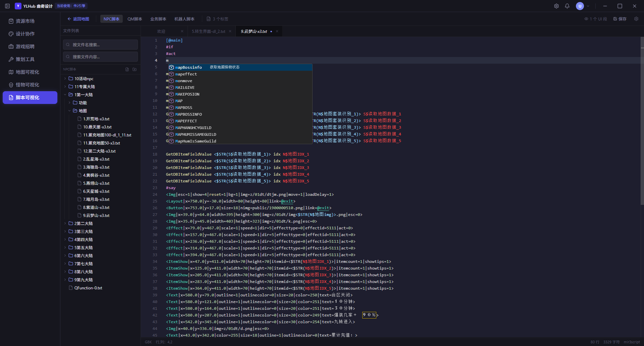Image resolution: width=644 pixels, height=346 pixels.
Task: Open settings gear in title bar
Action: coord(556,6)
